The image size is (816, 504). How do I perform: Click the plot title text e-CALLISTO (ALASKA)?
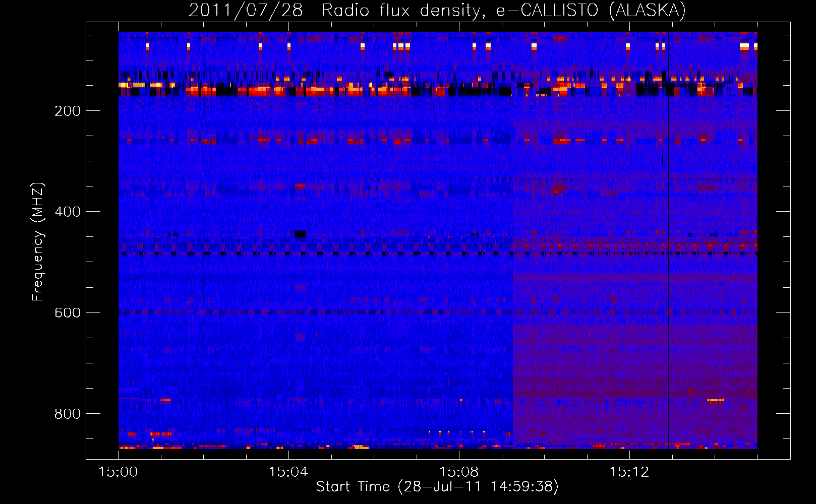click(591, 11)
